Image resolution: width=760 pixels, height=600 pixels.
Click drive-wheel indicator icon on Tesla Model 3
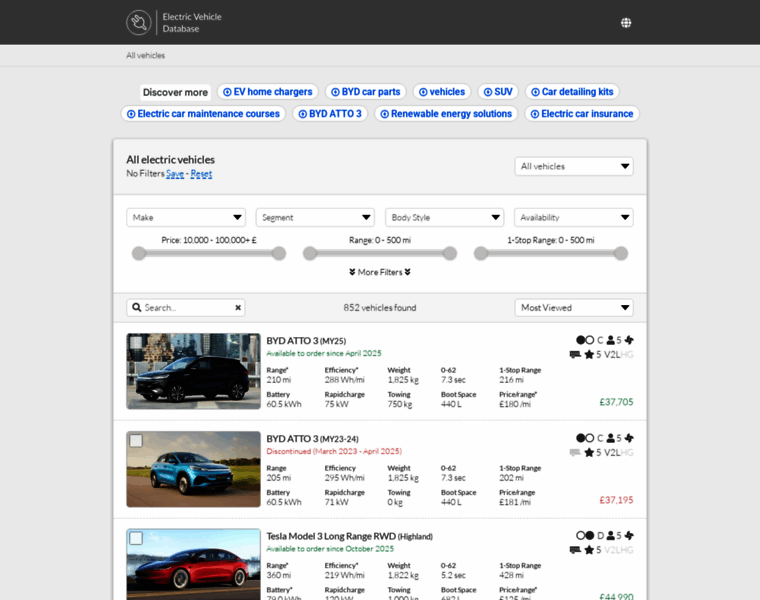(585, 536)
